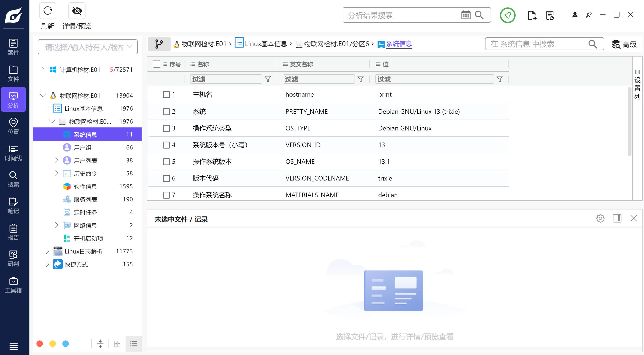Image resolution: width=644 pixels, height=355 pixels.
Task: Open the 持有人/检材 selector dropdown
Action: tap(88, 47)
